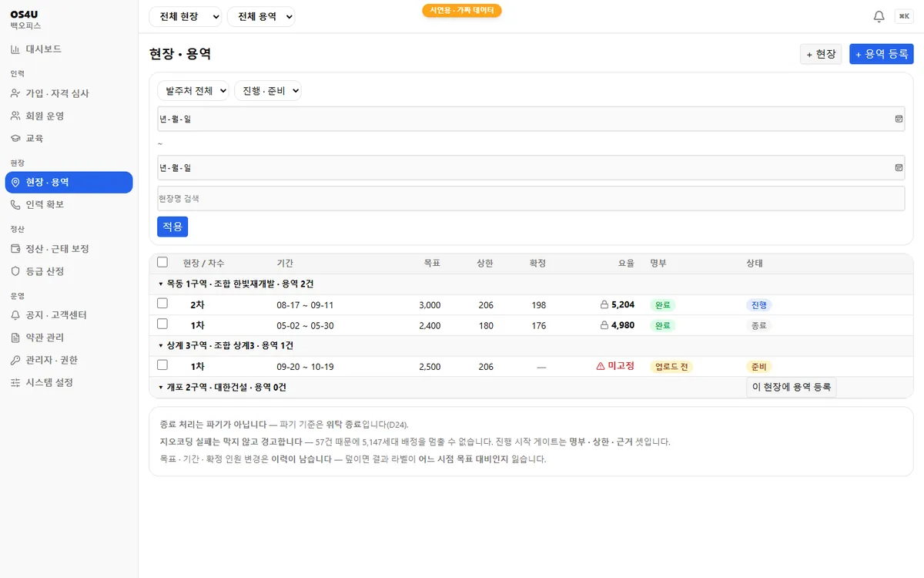Screen dimensions: 924x578
Task: Open the 진행 · 준비 status dropdown
Action: coord(268,91)
